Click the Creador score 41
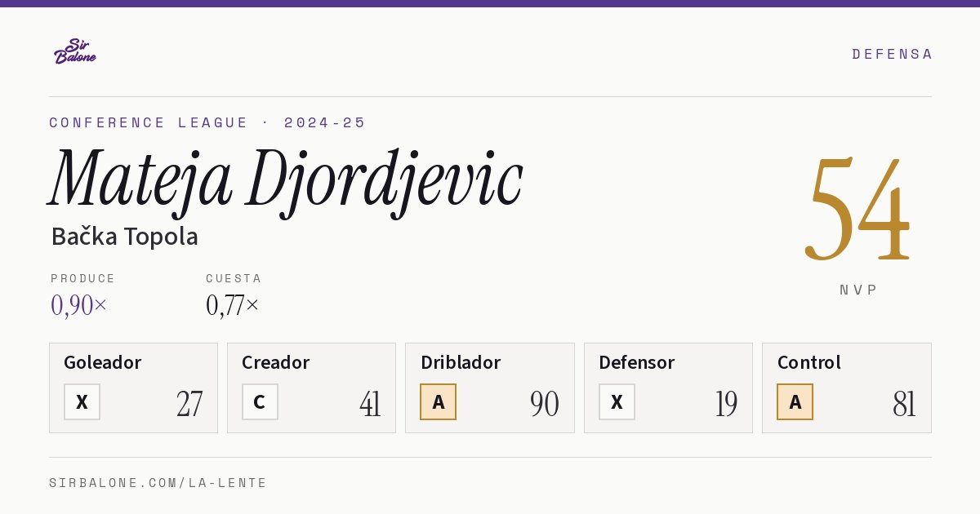 coord(370,404)
